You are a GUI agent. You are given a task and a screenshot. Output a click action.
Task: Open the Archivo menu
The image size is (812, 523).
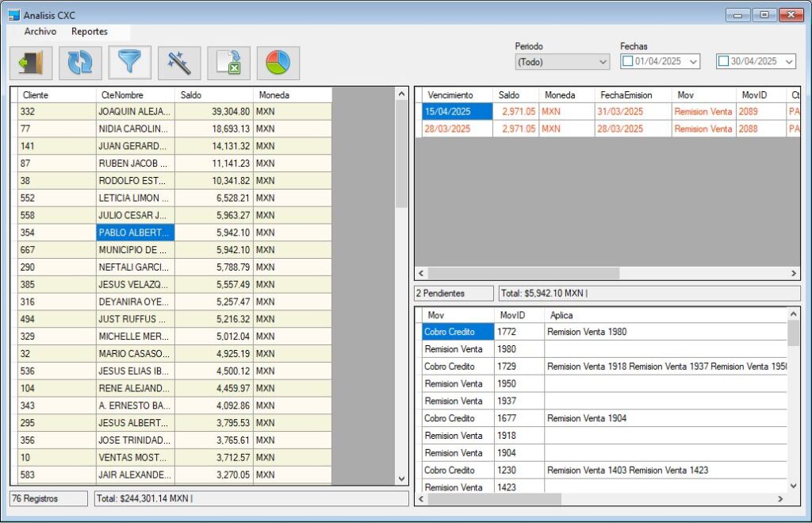[40, 32]
